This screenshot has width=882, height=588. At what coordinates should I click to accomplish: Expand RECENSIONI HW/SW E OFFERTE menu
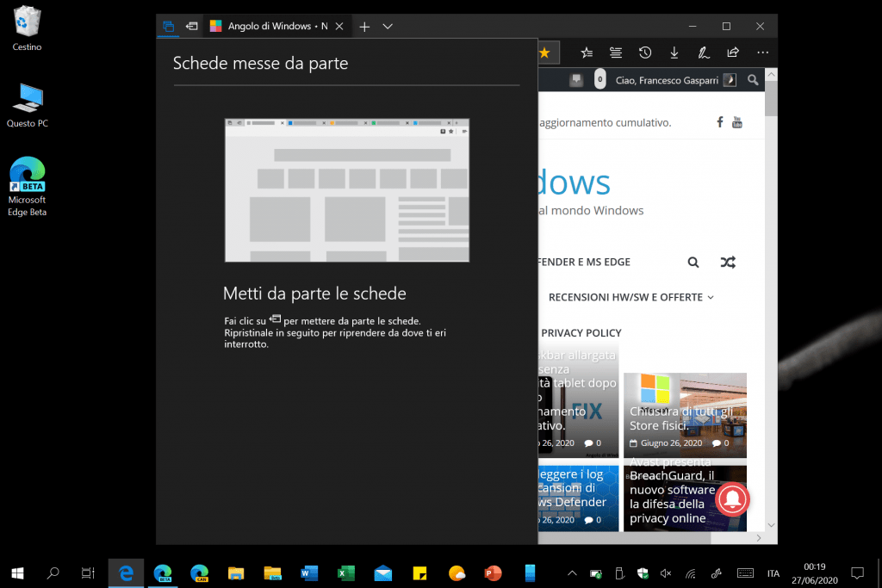pyautogui.click(x=630, y=297)
